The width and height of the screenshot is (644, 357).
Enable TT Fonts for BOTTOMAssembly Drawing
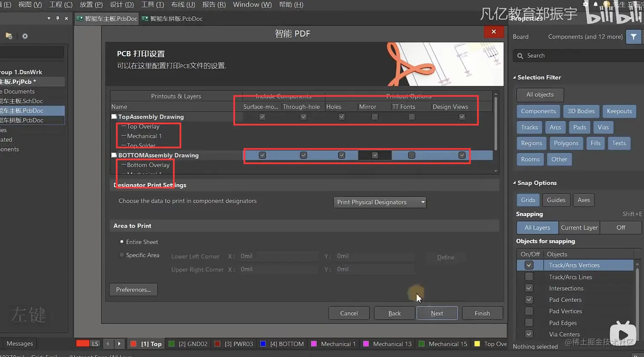pos(411,155)
